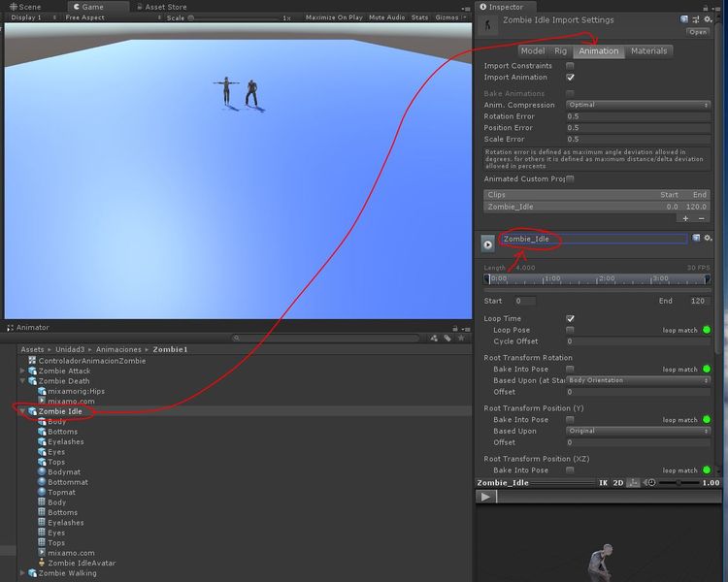
Task: Toggle Root Position (Y) Bake Into Pose
Action: click(x=570, y=420)
